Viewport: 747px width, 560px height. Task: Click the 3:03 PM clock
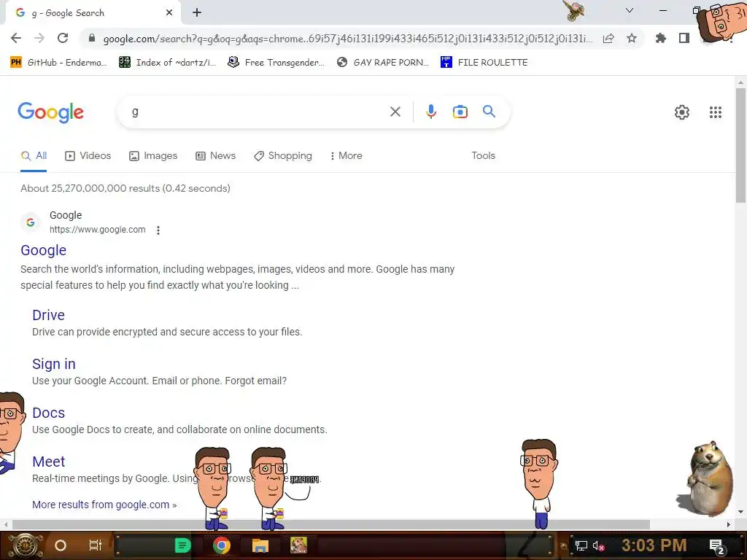coord(654,545)
